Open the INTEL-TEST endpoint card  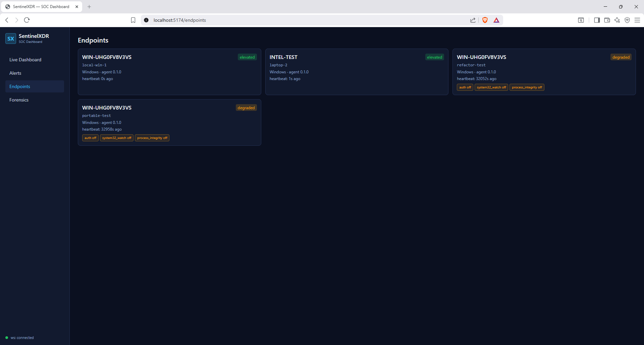[x=357, y=72]
